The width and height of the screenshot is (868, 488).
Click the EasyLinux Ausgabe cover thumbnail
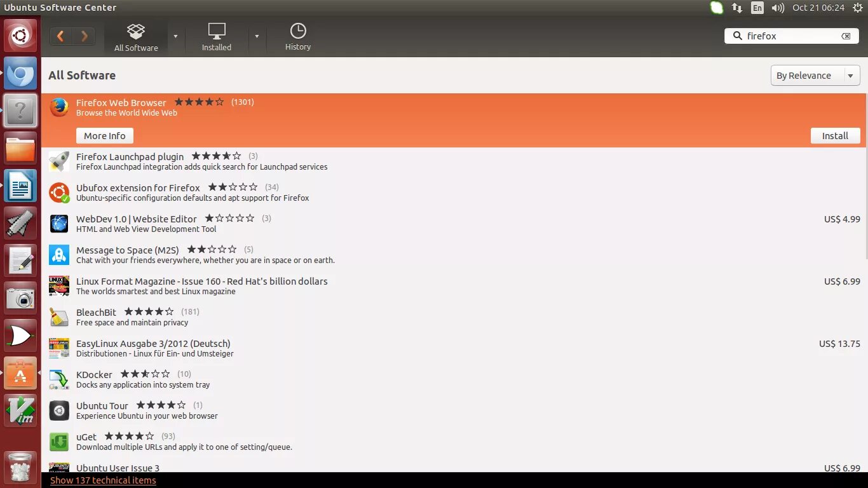59,348
